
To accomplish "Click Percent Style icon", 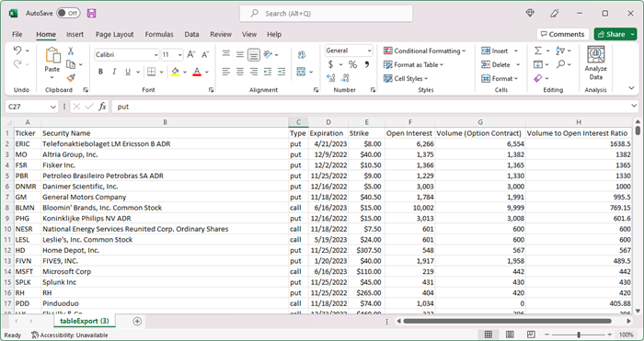I will pyautogui.click(x=352, y=64).
